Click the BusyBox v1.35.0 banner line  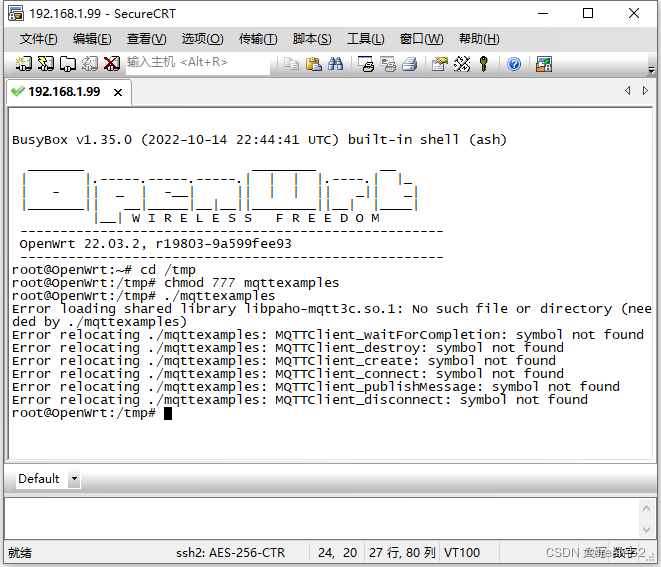click(259, 140)
